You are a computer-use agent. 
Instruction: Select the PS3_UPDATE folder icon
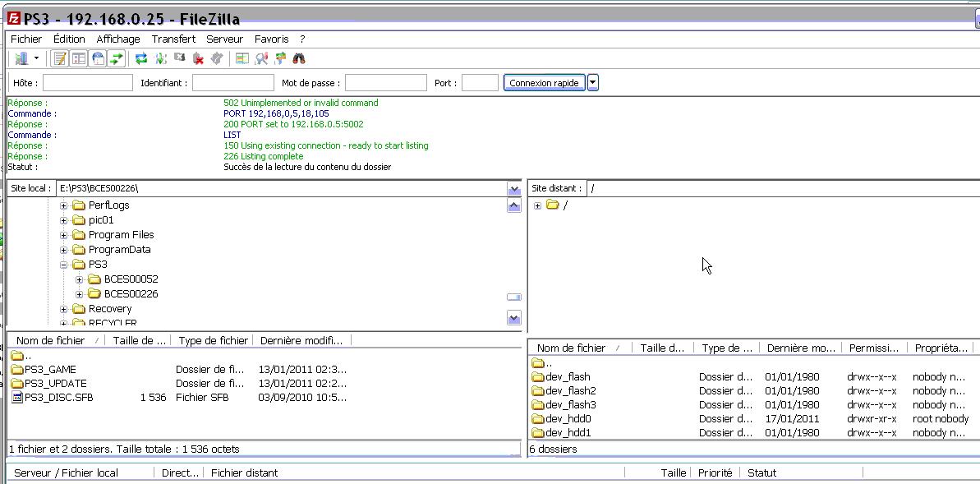click(x=17, y=383)
